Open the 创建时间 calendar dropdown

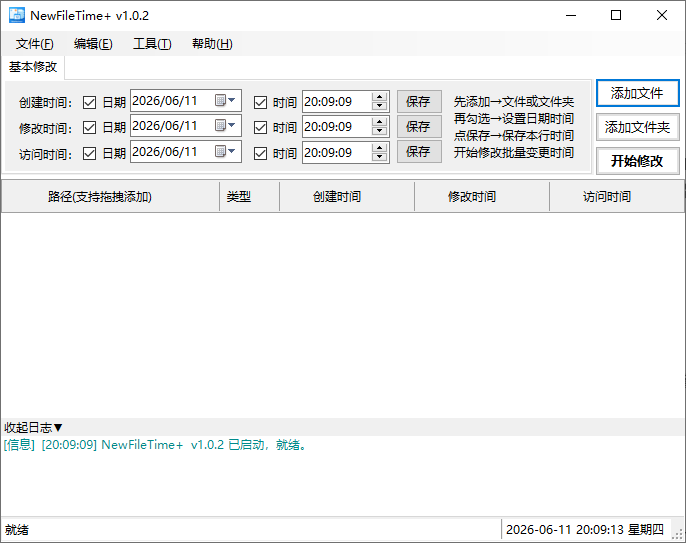click(225, 101)
